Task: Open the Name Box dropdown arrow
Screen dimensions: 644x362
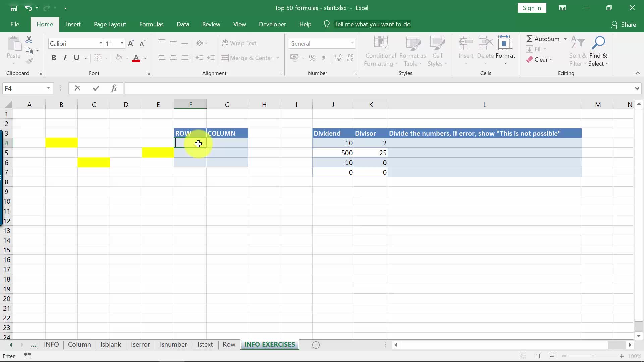Action: 48,88
